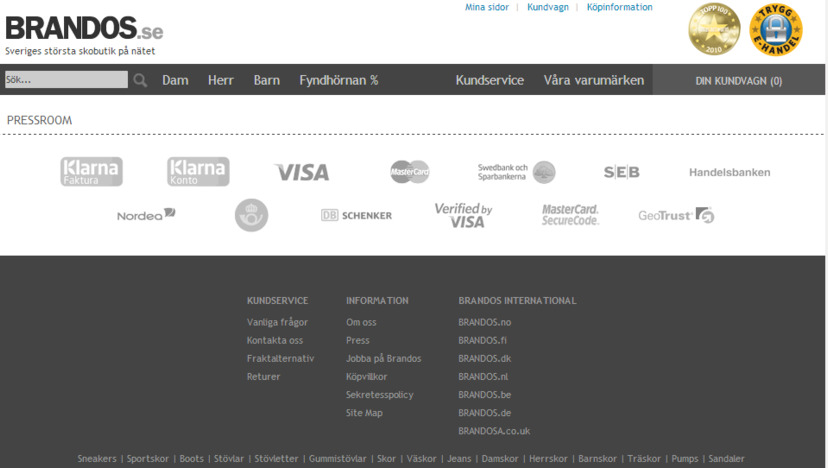Screen dimensions: 828x468
Task: Open the Fyndhörnan % menu
Action: click(x=339, y=80)
